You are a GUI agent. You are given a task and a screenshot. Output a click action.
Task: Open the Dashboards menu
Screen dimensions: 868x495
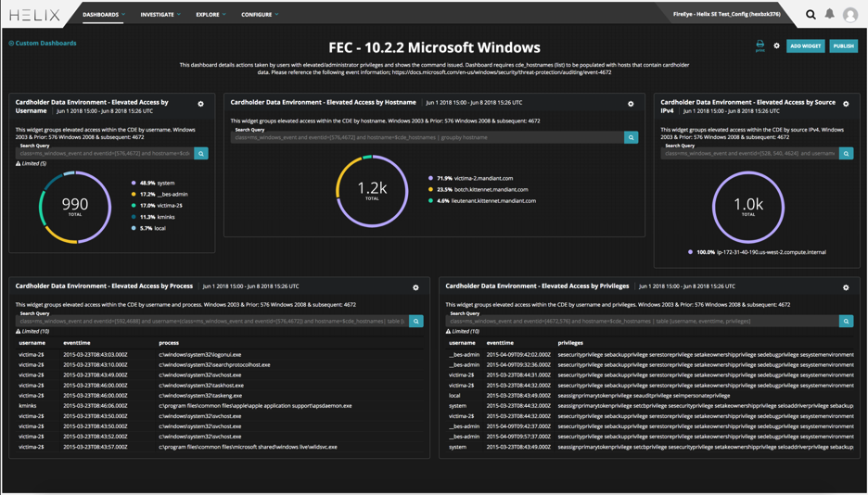[104, 15]
